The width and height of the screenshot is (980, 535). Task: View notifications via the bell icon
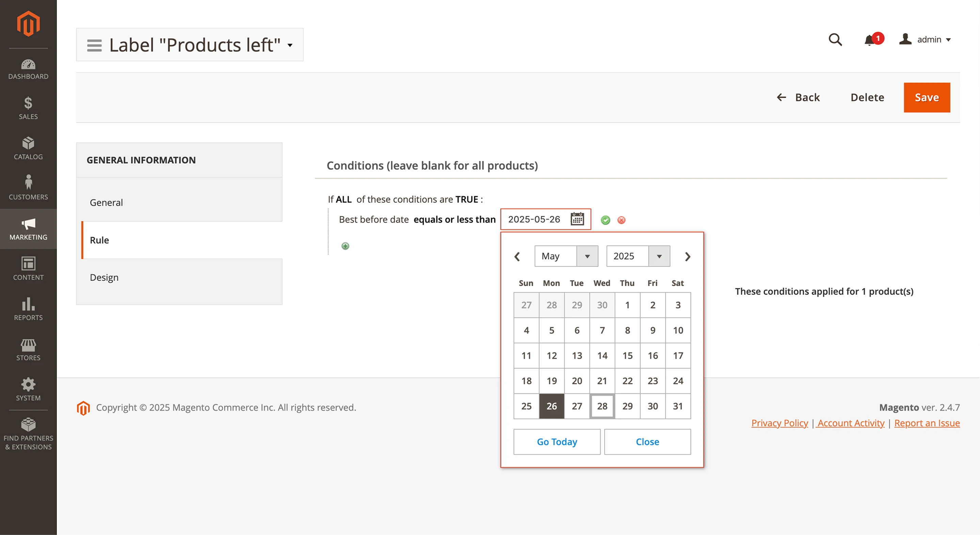[869, 40]
